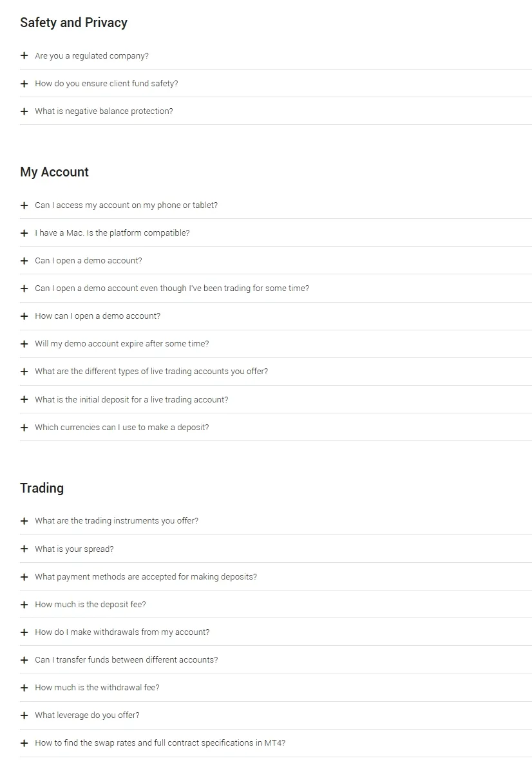532x765 pixels.
Task: Expand 'Are you a regulated company?' plus icon
Action: (x=24, y=55)
